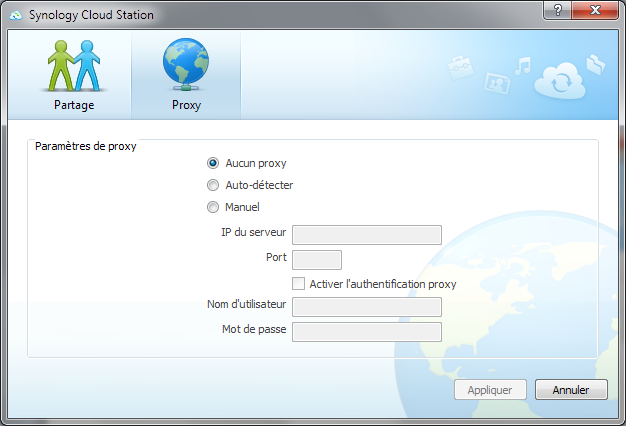Click the Mot de passe field
Screen dimensions: 626x426
point(367,332)
